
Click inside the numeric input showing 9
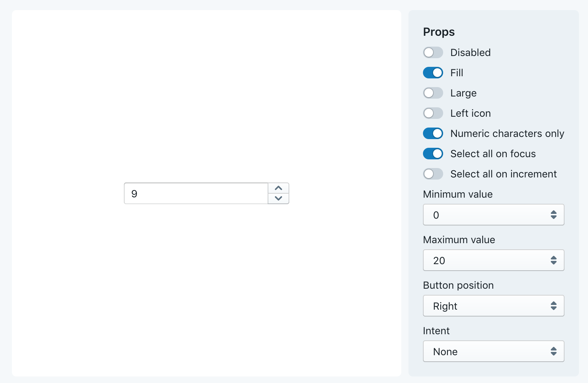[195, 193]
